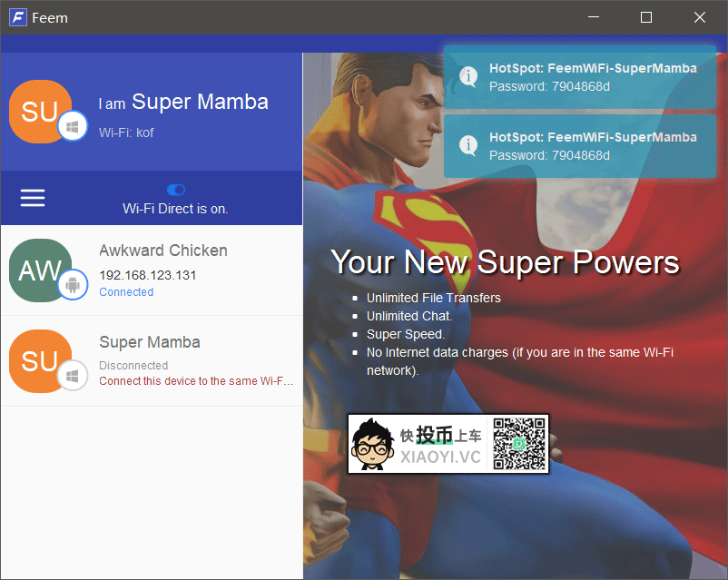The width and height of the screenshot is (728, 580).
Task: Click IP address 192.168.123.131
Action: (x=148, y=275)
